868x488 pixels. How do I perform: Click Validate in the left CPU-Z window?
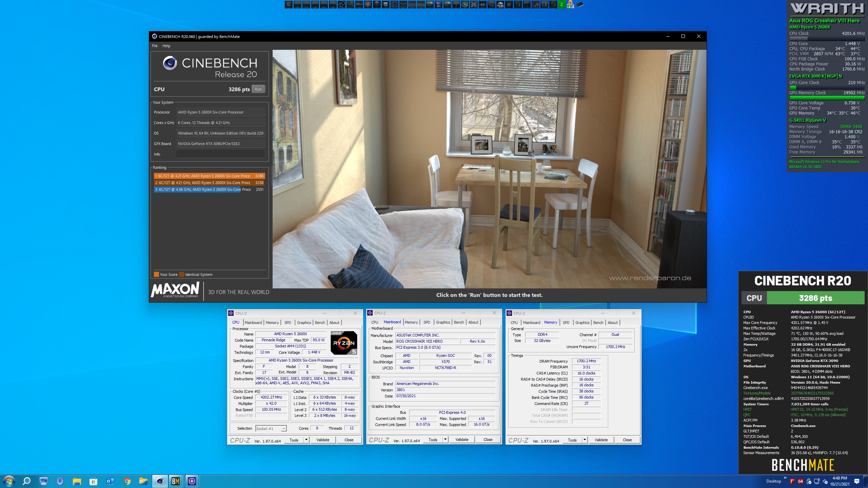point(323,440)
